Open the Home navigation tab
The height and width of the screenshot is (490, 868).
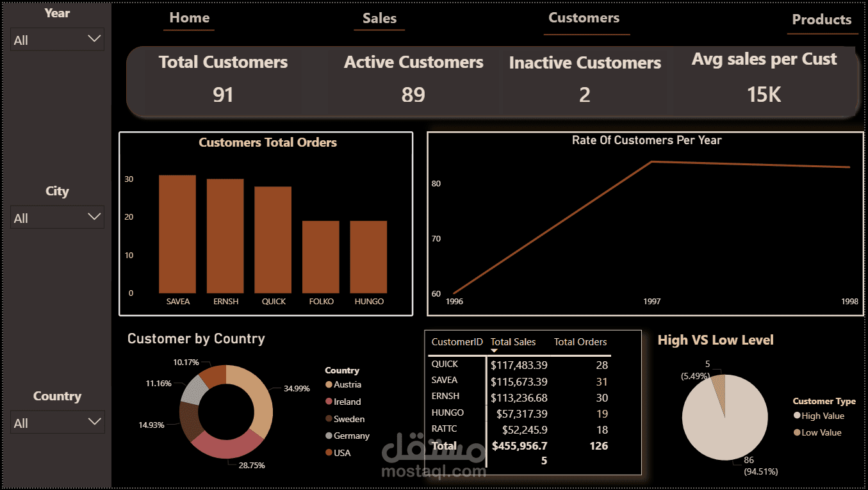(189, 18)
